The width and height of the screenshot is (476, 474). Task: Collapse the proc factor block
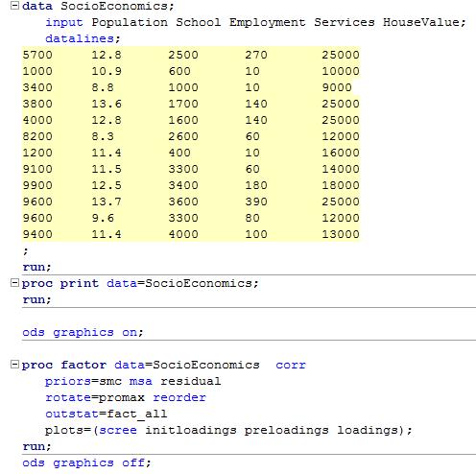[14, 365]
